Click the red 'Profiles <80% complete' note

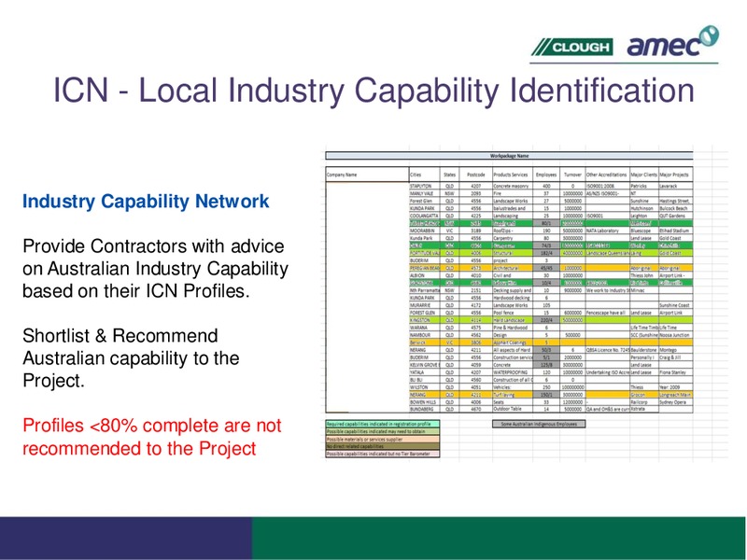pyautogui.click(x=152, y=437)
